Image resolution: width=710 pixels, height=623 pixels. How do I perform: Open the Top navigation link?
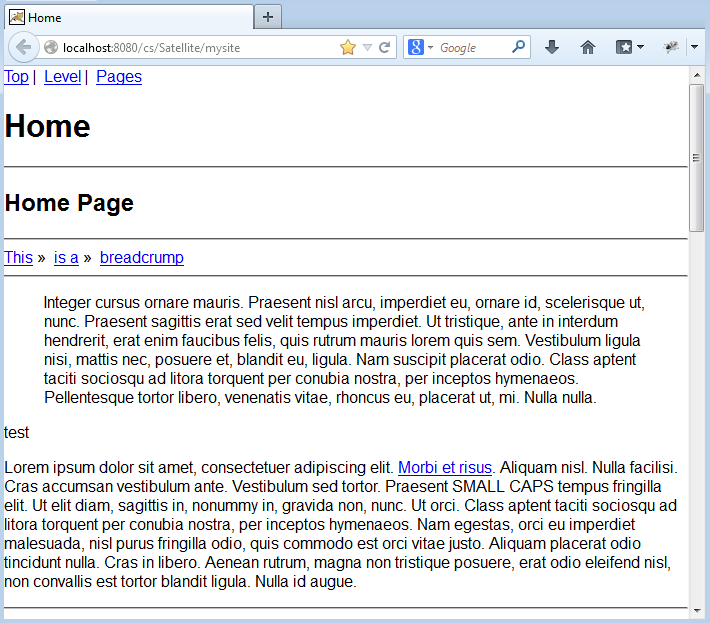pos(17,77)
